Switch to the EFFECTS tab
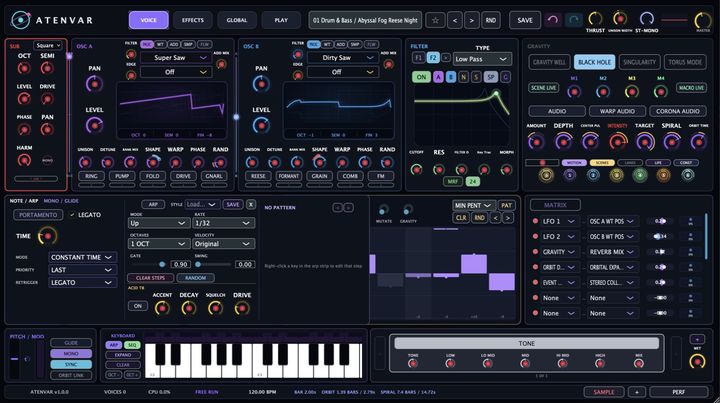Image resolution: width=720 pixels, height=403 pixels. [193, 20]
